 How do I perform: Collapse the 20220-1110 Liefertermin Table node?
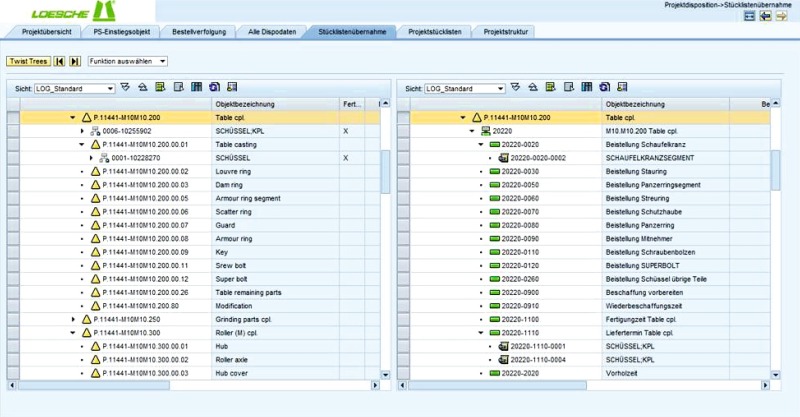(481, 332)
